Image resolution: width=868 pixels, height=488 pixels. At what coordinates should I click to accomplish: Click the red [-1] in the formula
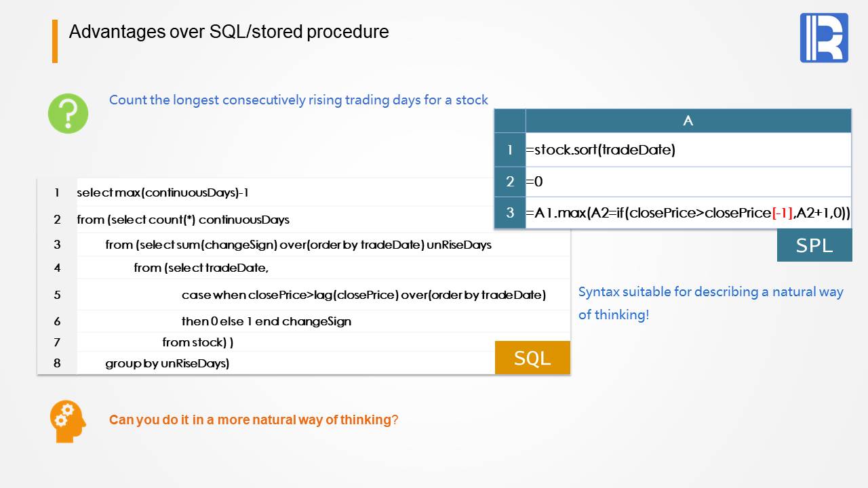(x=783, y=213)
